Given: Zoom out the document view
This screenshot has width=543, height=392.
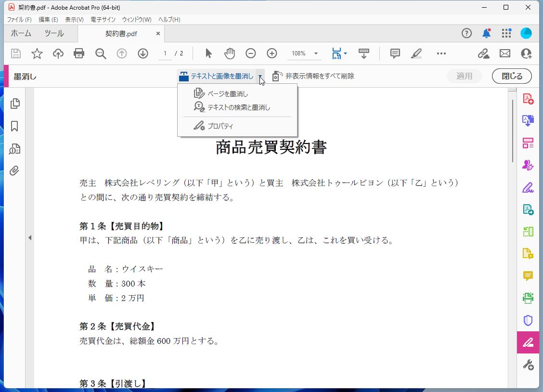Looking at the screenshot, I should [251, 53].
